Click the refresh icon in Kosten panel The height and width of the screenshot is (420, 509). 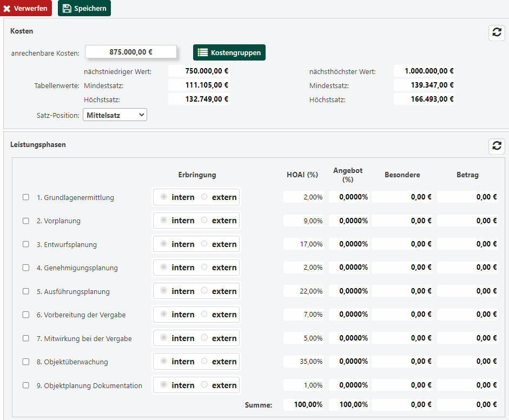click(x=496, y=32)
